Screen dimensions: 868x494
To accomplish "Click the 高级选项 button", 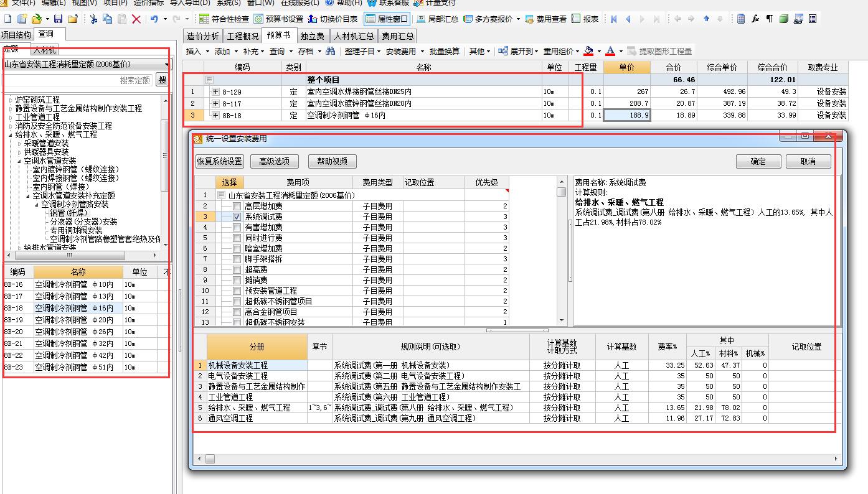I will coord(274,161).
